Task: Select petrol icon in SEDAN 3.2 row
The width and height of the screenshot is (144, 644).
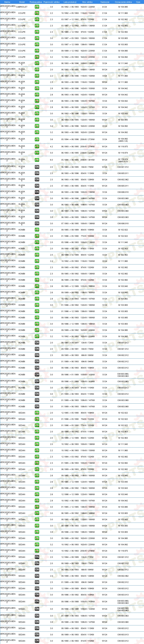Action: tap(37, 545)
